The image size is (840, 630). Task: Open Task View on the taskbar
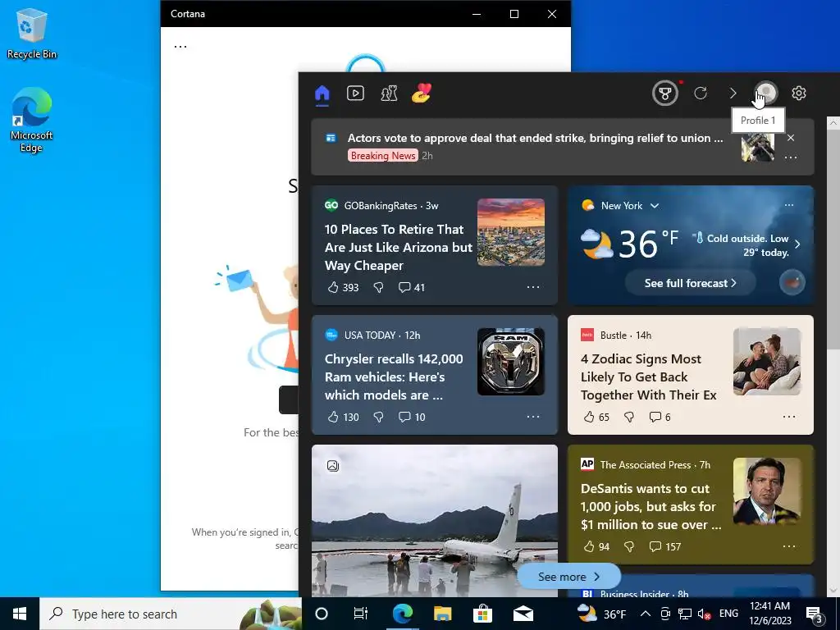point(361,614)
